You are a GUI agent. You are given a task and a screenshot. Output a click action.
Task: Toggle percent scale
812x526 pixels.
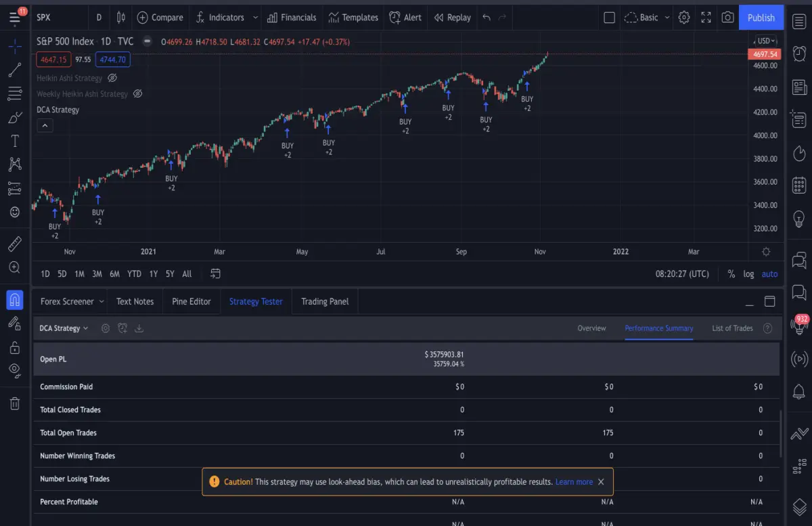(731, 274)
